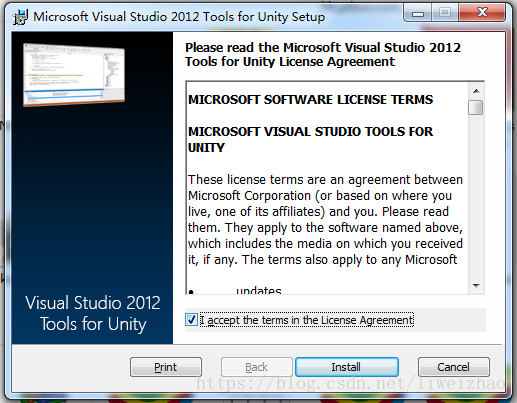This screenshot has width=517, height=403.
Task: Click the license scrollbar up arrow
Action: point(476,91)
